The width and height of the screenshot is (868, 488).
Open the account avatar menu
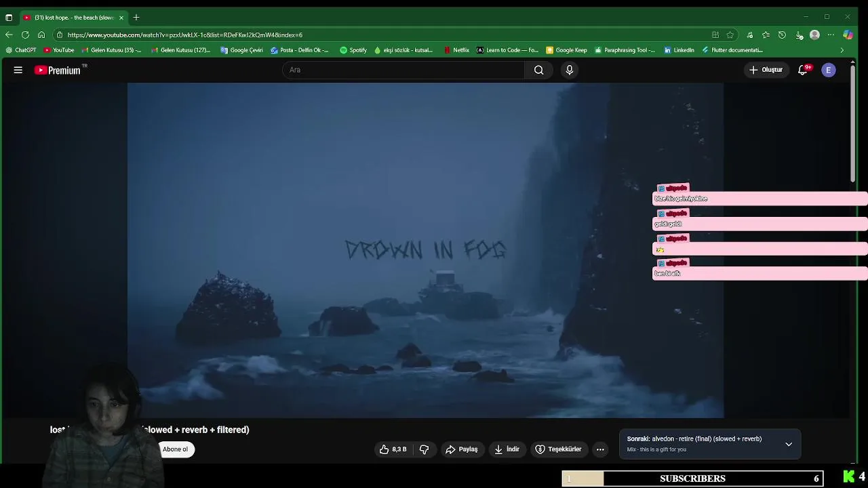tap(829, 70)
